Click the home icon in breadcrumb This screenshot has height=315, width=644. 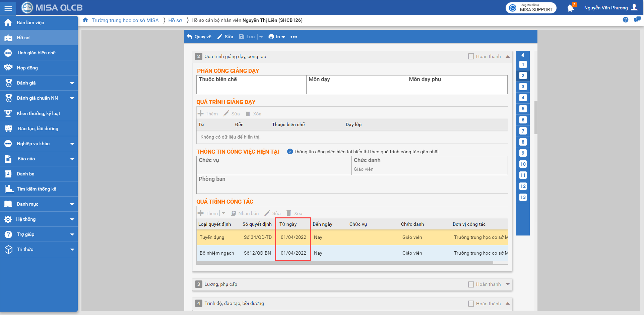(x=85, y=20)
